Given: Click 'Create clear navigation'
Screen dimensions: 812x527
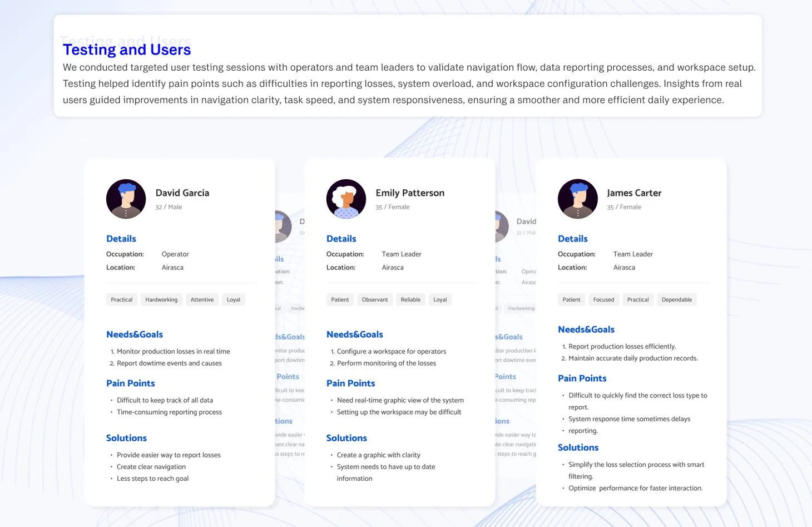Looking at the screenshot, I should (x=151, y=466).
